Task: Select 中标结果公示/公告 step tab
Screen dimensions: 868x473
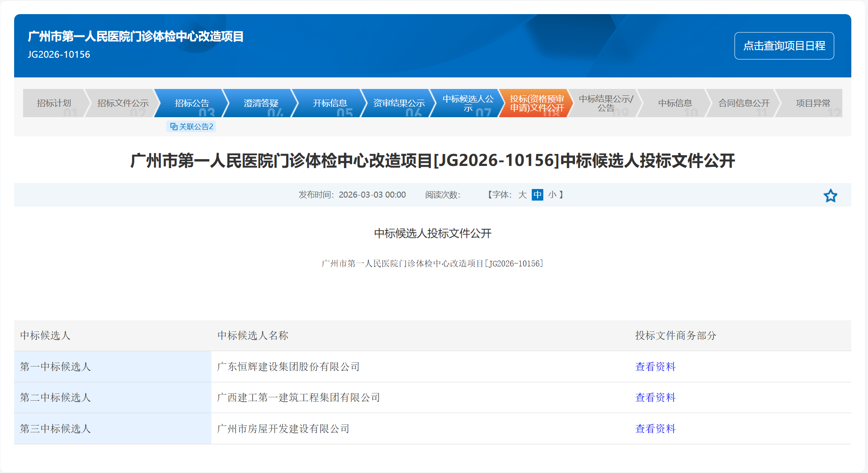Action: [606, 103]
